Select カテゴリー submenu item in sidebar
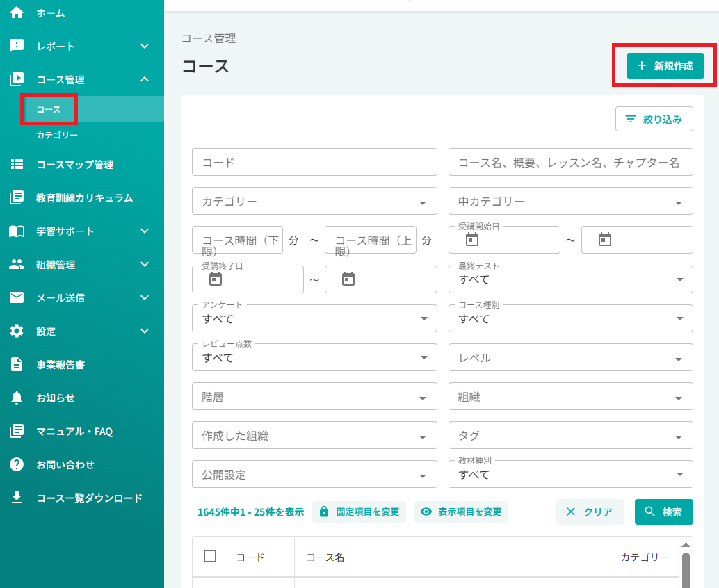This screenshot has height=588, width=719. 57,136
